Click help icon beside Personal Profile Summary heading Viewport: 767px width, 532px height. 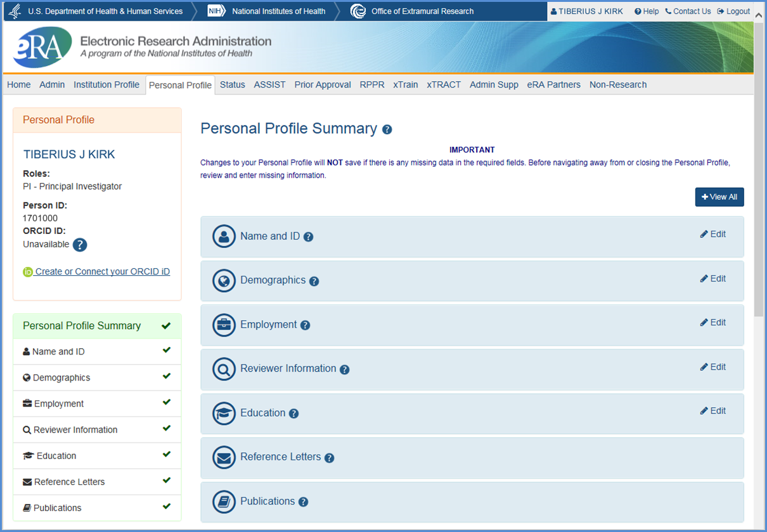pos(387,129)
